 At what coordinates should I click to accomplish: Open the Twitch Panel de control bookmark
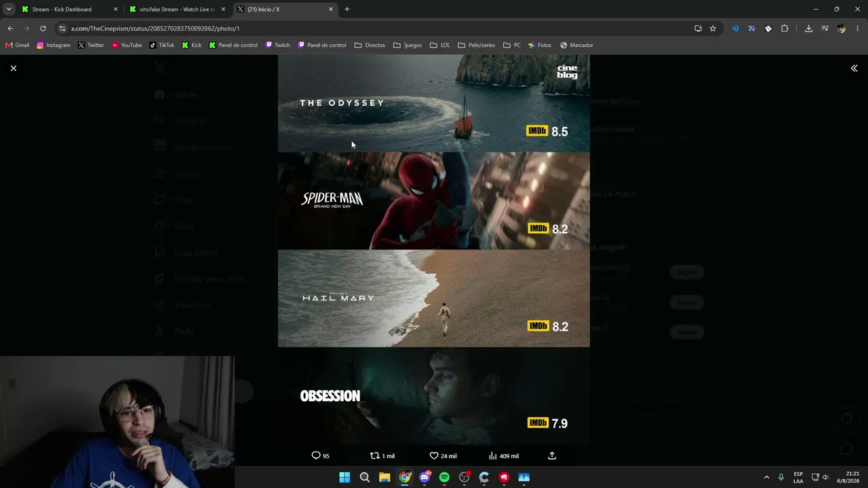coord(322,45)
